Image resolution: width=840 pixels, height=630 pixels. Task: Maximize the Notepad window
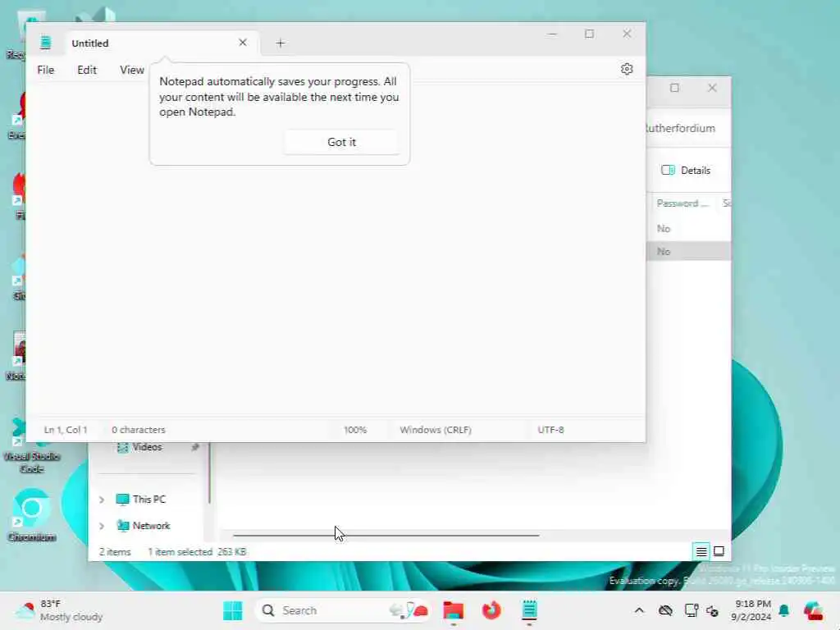(x=589, y=34)
